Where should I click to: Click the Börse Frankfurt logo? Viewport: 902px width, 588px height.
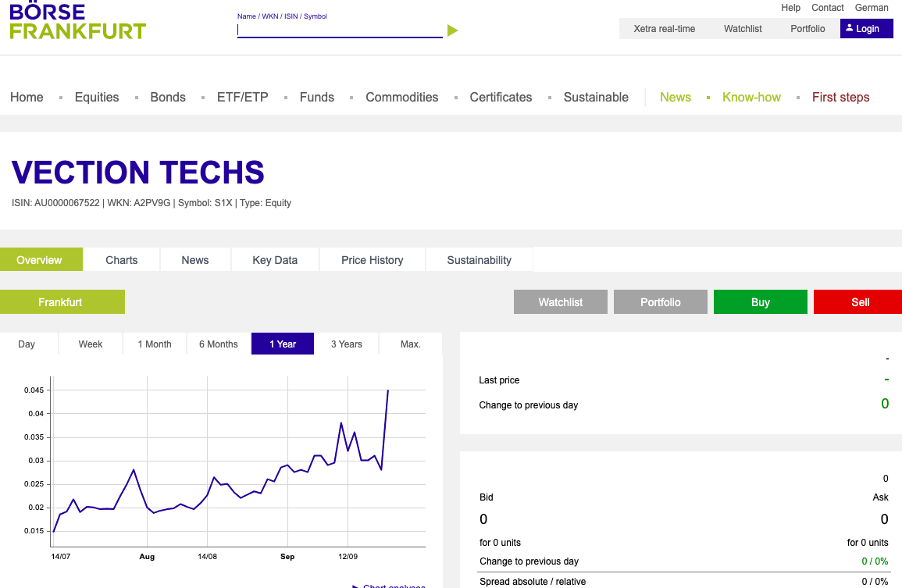point(78,21)
